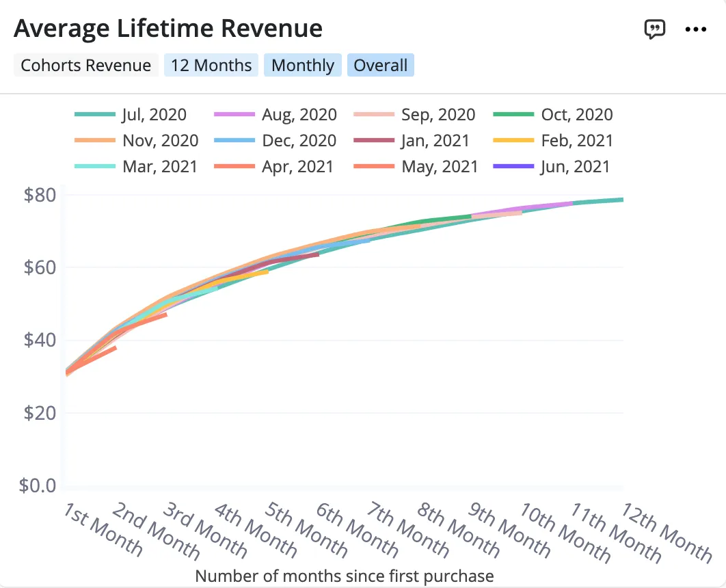Image resolution: width=726 pixels, height=588 pixels.
Task: Click the $40 y-axis label
Action: tap(40, 340)
